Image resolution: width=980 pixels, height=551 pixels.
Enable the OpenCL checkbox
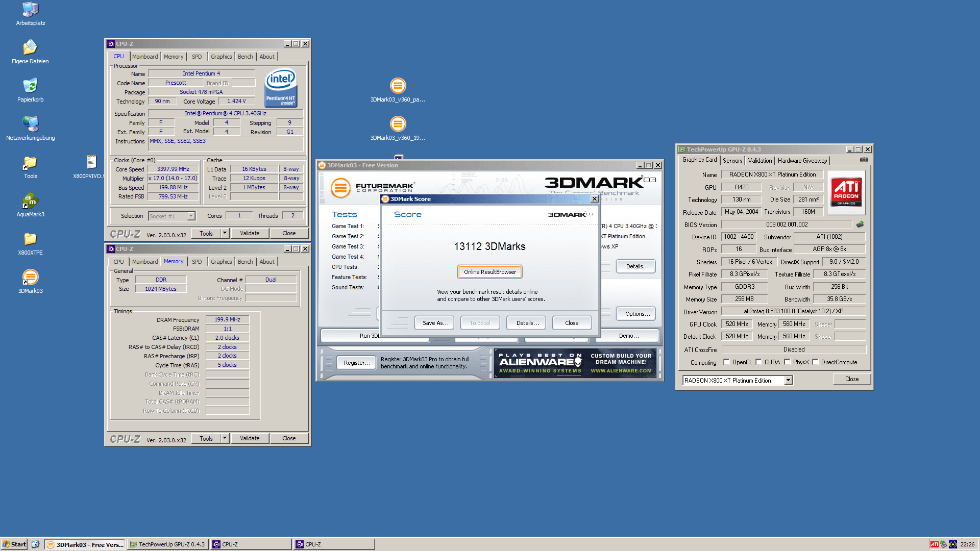tap(726, 362)
